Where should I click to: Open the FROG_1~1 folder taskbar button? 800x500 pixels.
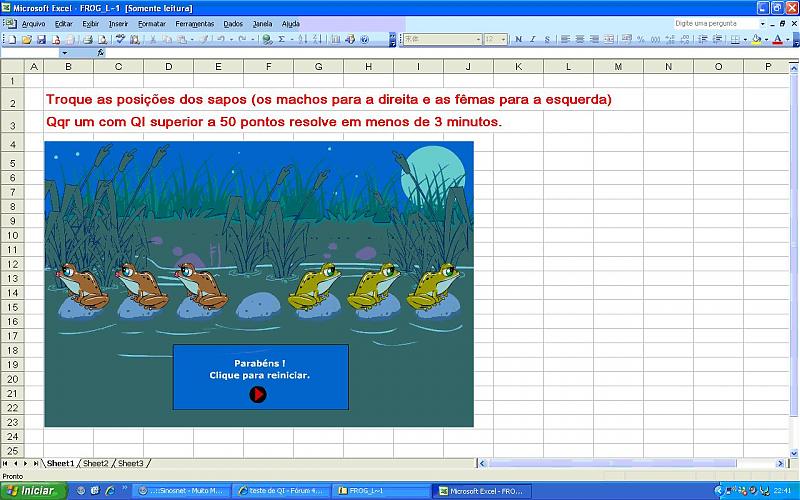tap(380, 491)
